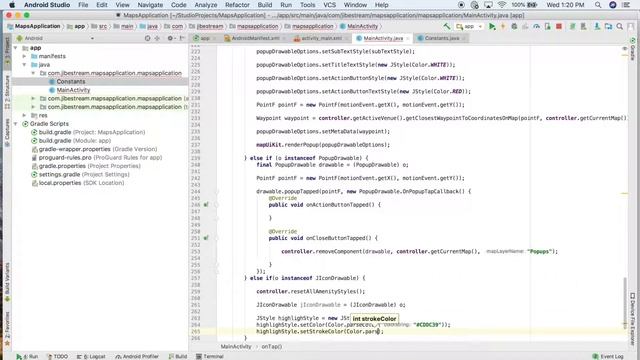Expand the manifests folder

[x=24, y=56]
